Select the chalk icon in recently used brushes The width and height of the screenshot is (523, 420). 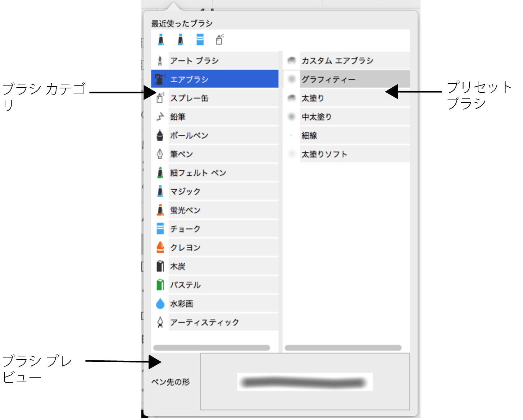[x=200, y=40]
